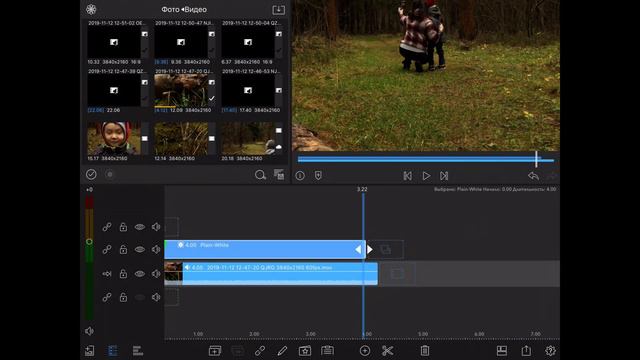This screenshot has width=640, height=360.
Task: Toggle main track insert mode icon
Action: pyautogui.click(x=107, y=274)
